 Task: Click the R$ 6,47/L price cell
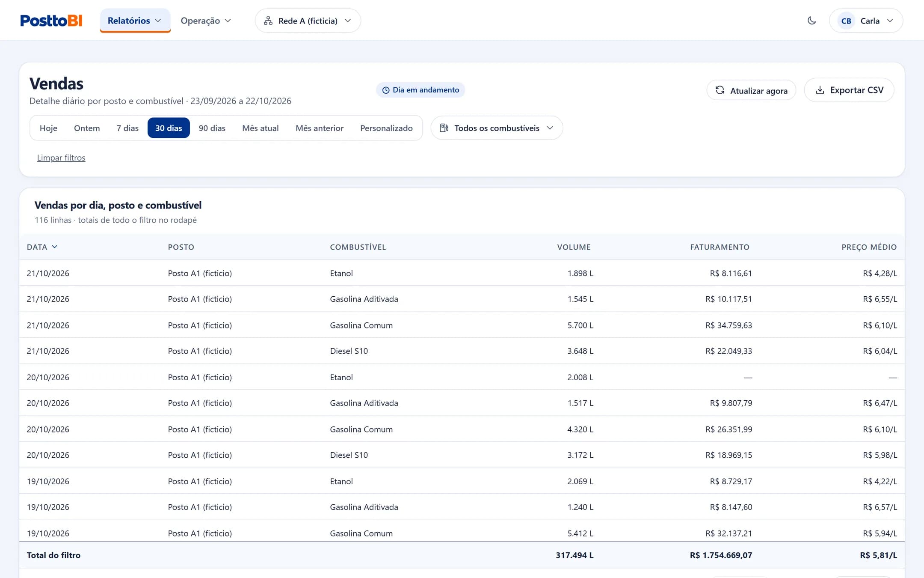[x=880, y=403]
